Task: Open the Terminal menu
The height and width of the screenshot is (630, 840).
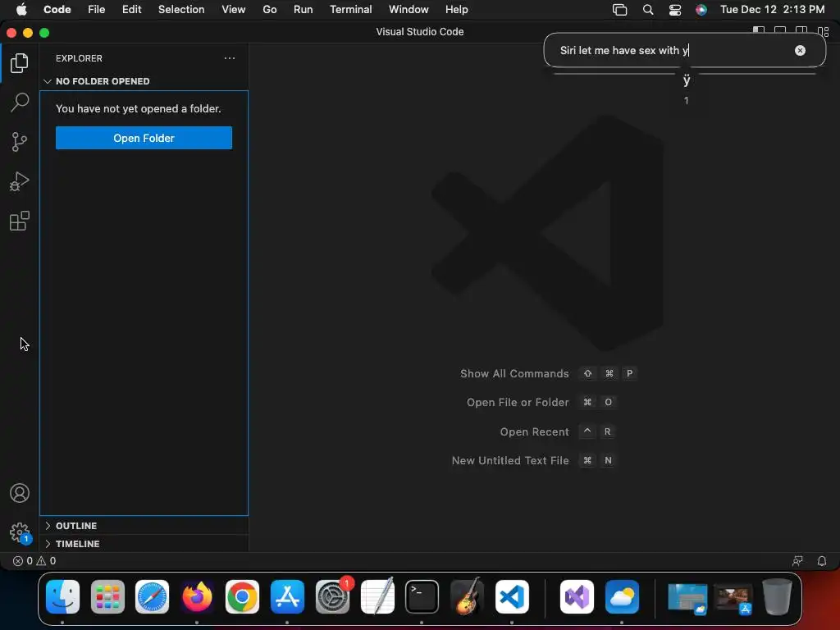Action: 351,9
